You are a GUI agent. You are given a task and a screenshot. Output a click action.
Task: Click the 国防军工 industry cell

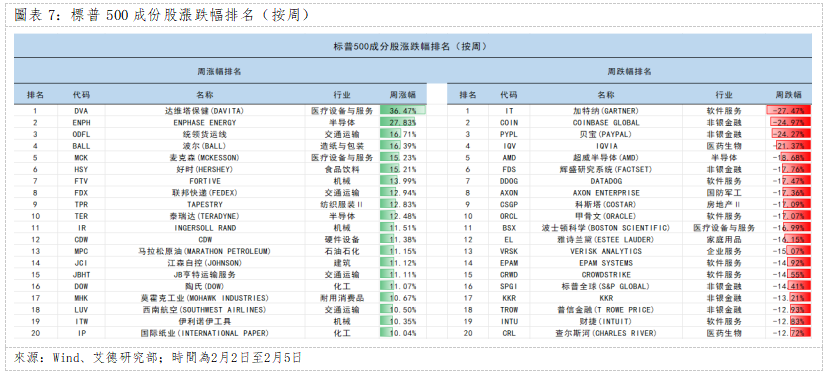tap(724, 193)
